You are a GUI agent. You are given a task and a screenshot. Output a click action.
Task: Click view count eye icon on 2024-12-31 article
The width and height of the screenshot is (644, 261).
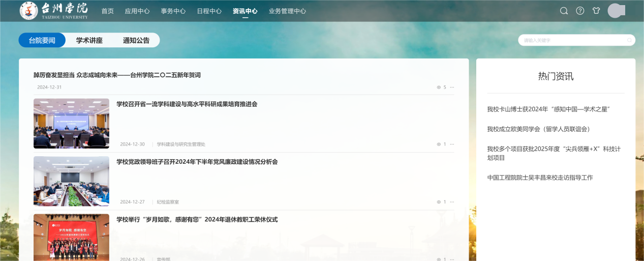coord(439,87)
